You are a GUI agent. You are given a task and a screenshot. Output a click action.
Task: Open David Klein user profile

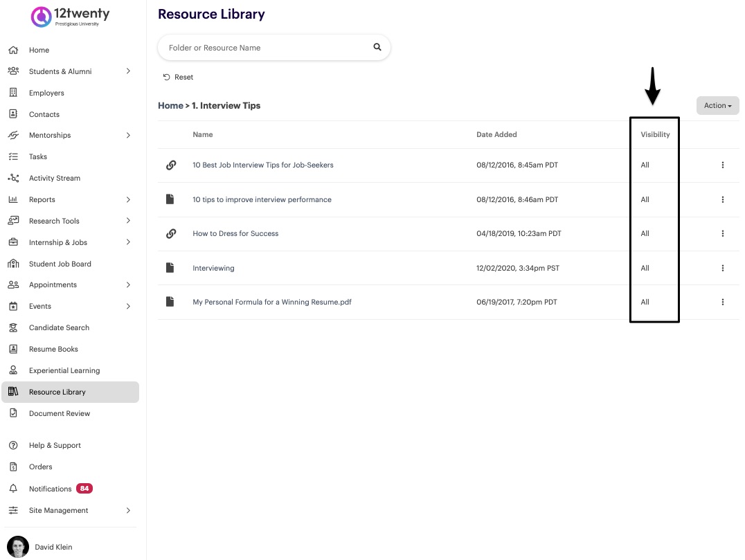(53, 547)
